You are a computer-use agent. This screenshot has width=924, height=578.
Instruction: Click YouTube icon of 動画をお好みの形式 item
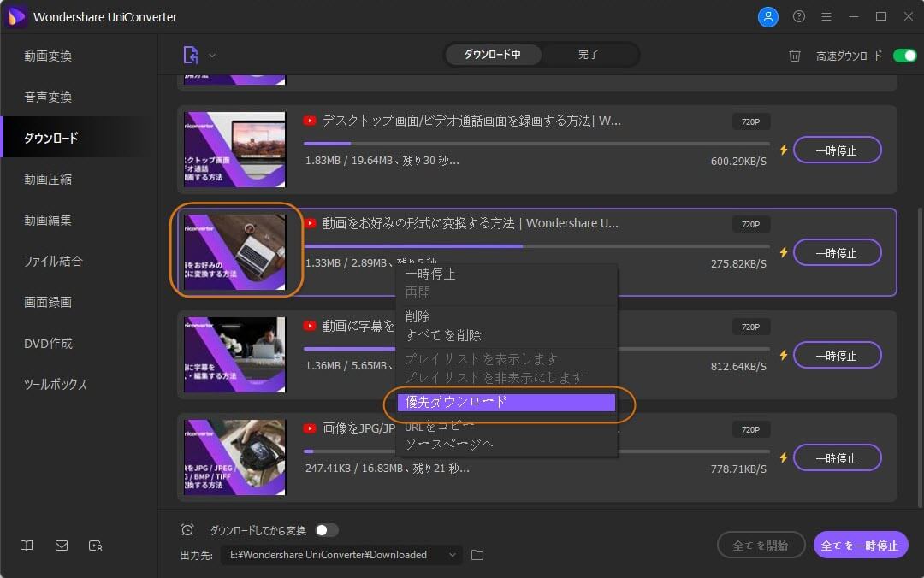310,223
